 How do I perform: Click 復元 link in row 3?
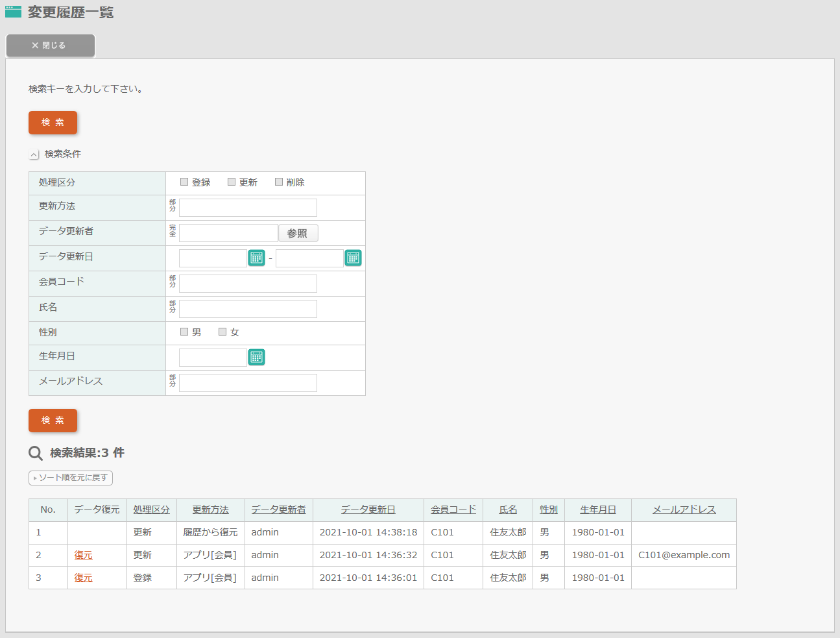click(83, 578)
